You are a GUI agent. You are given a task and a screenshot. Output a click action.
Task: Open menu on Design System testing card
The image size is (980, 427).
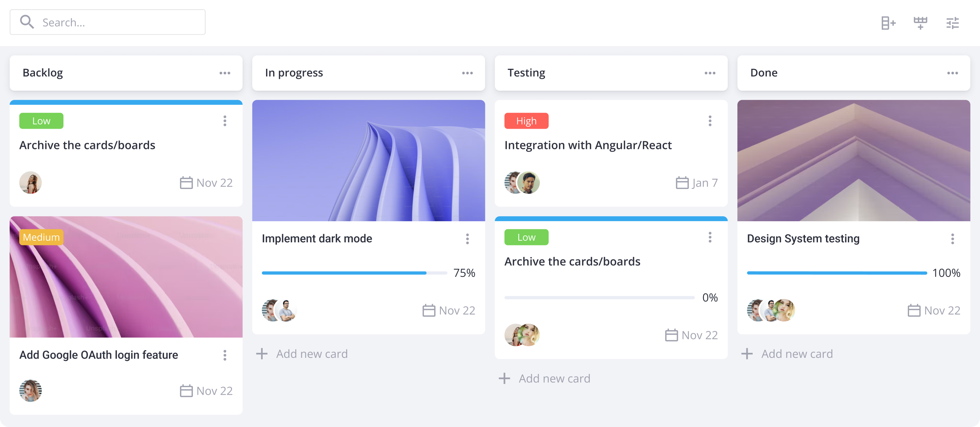953,239
